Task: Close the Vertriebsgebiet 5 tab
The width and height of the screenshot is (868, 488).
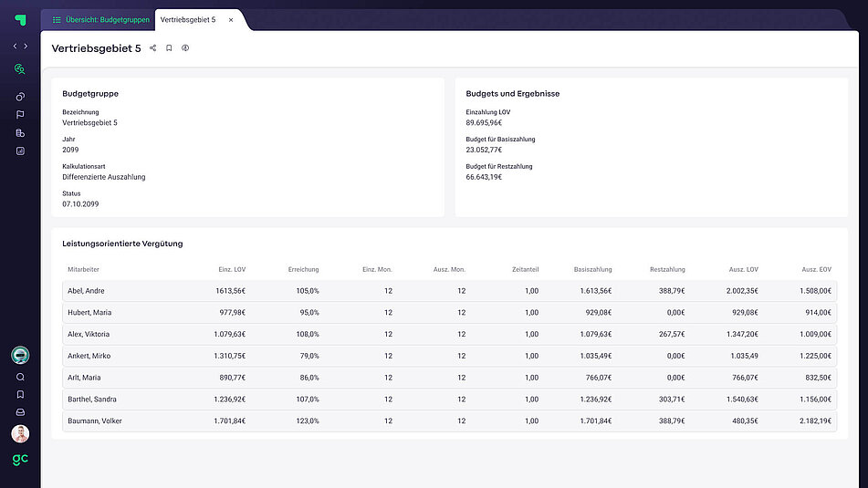Action: click(x=231, y=19)
